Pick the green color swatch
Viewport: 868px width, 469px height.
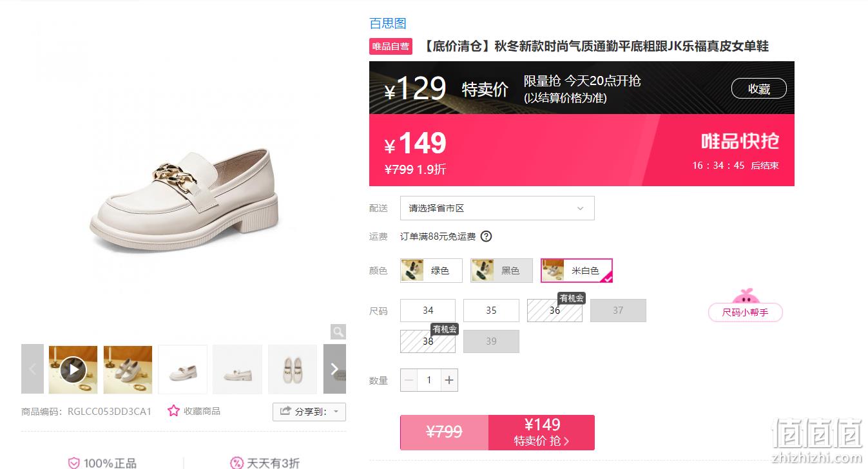(431, 271)
